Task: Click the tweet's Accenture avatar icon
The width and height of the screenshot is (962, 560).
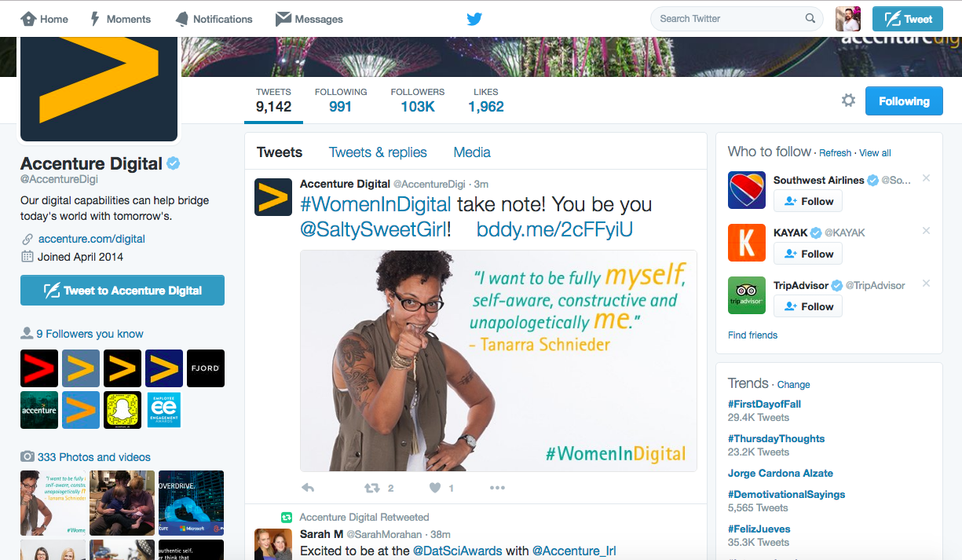Action: click(x=273, y=196)
